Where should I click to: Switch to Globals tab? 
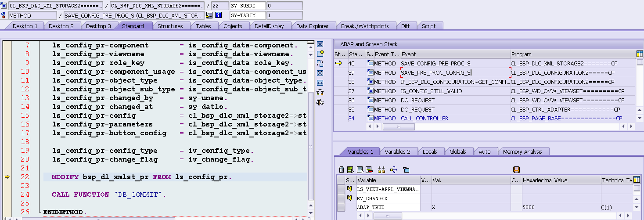[x=458, y=151]
